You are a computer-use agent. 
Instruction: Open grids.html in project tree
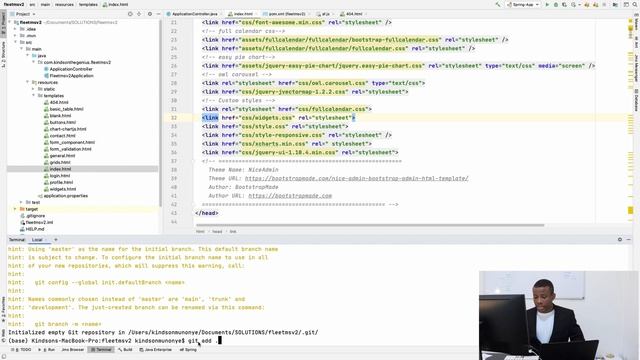(57, 162)
